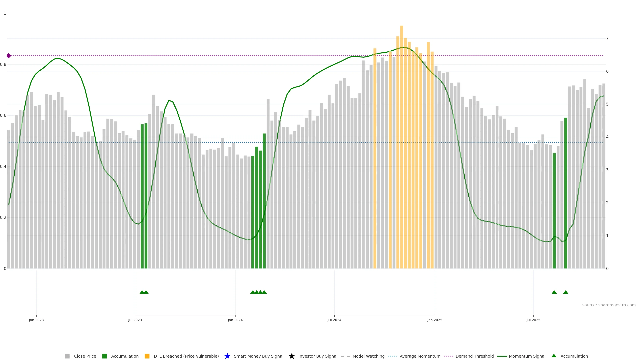
Task: Click the orange DTL Breached legend swatch
Action: pyautogui.click(x=147, y=356)
